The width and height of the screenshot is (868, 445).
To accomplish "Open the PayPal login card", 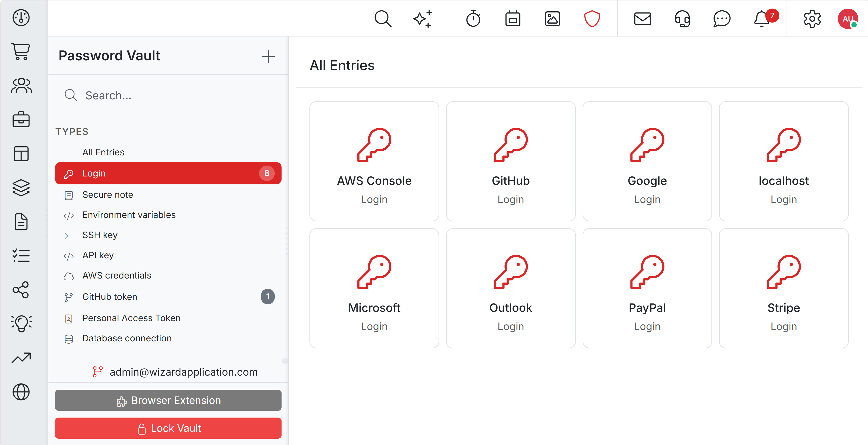I will (x=647, y=288).
